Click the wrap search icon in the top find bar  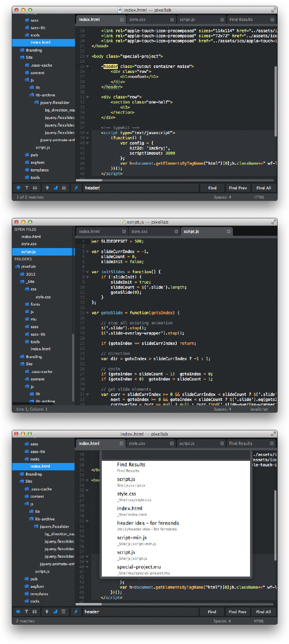coord(56,188)
